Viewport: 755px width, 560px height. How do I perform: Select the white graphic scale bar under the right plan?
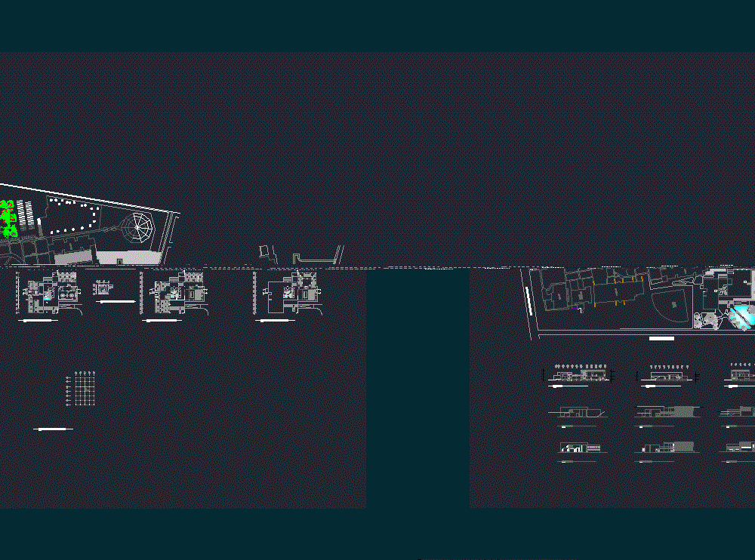pyautogui.click(x=662, y=337)
